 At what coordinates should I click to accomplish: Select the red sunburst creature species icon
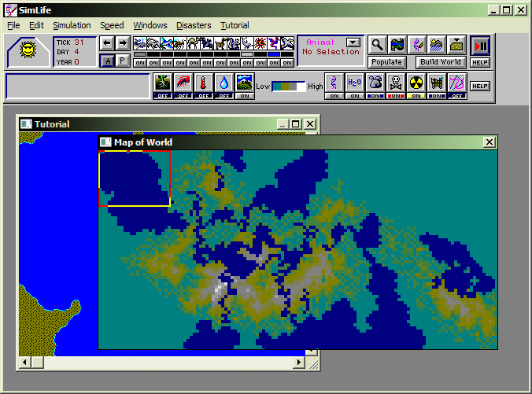click(x=260, y=43)
